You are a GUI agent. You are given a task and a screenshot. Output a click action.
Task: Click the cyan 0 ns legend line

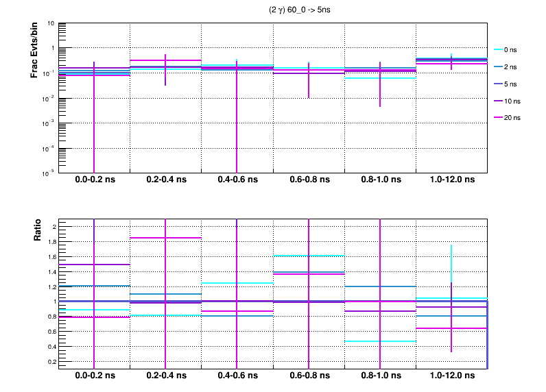498,50
